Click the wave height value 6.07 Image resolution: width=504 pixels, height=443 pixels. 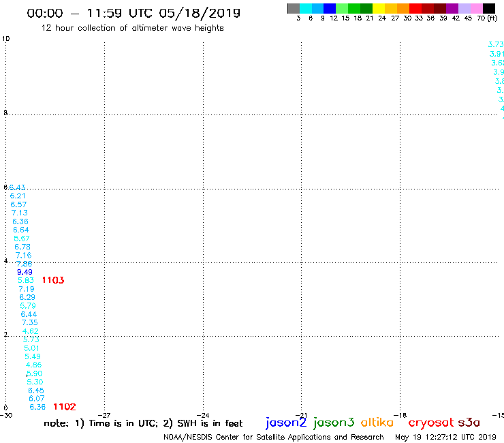(x=37, y=398)
